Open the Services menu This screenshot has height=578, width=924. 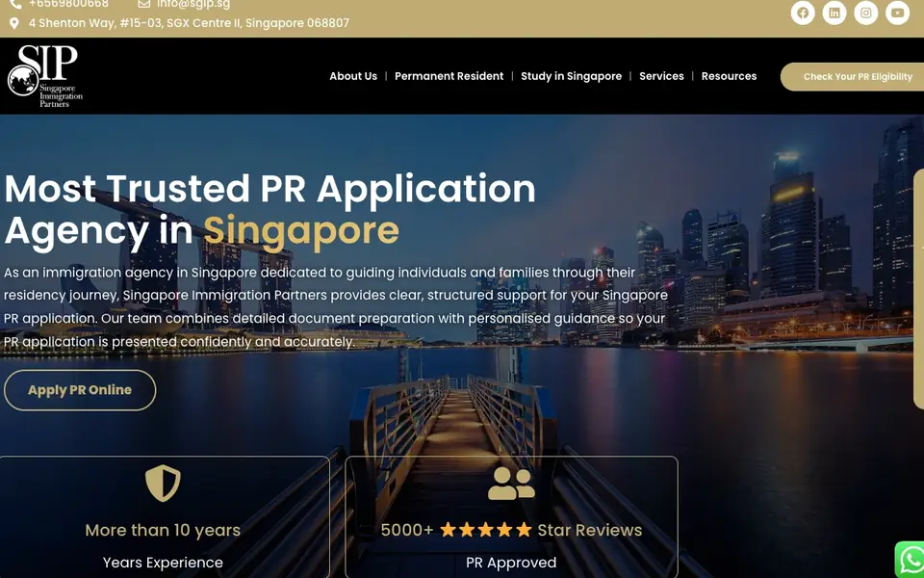pos(661,76)
